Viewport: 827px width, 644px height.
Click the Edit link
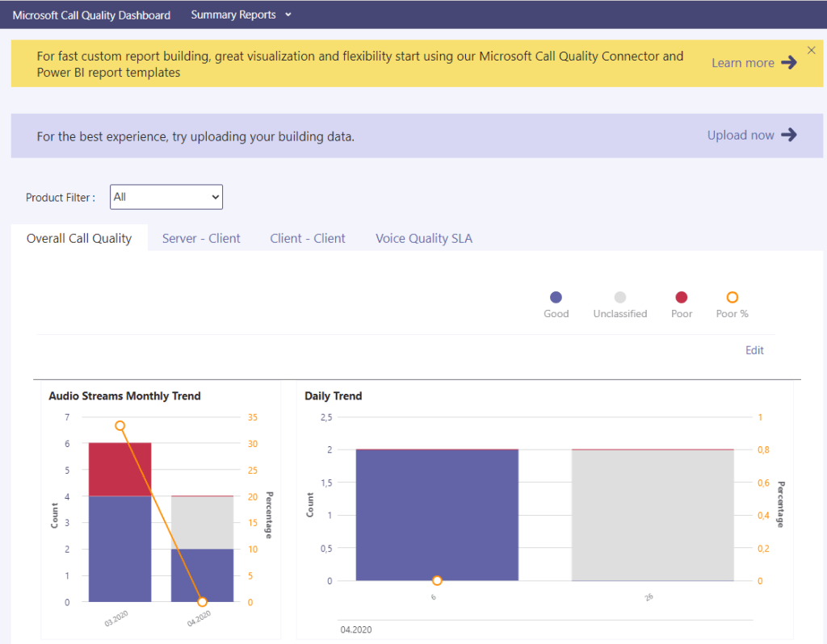pos(754,350)
